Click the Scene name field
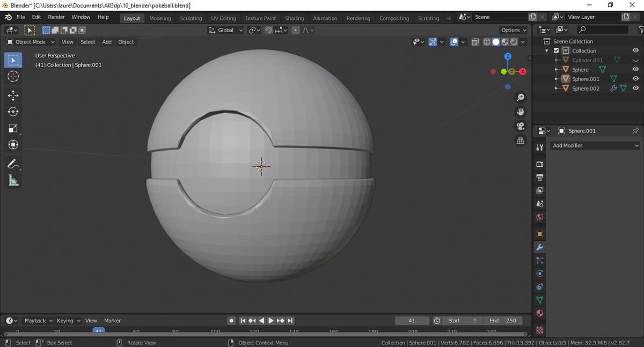Screen dimensions: 644x347 coord(499,17)
